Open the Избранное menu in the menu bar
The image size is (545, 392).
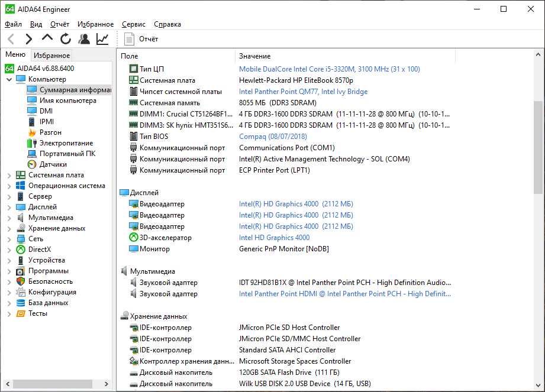[95, 24]
